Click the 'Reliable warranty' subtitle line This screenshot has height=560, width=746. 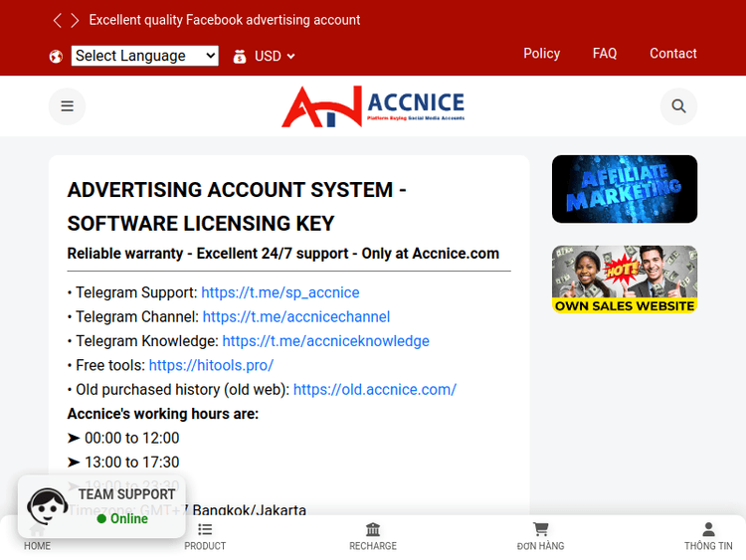point(283,254)
